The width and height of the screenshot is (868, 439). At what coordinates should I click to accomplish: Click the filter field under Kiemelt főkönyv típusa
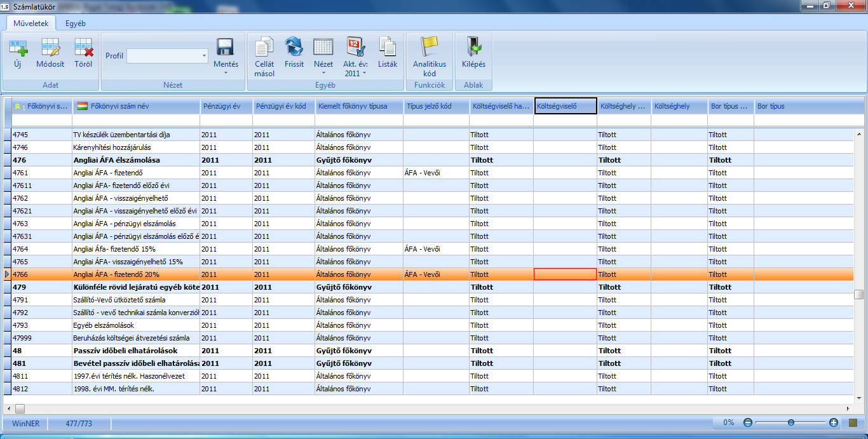point(359,120)
